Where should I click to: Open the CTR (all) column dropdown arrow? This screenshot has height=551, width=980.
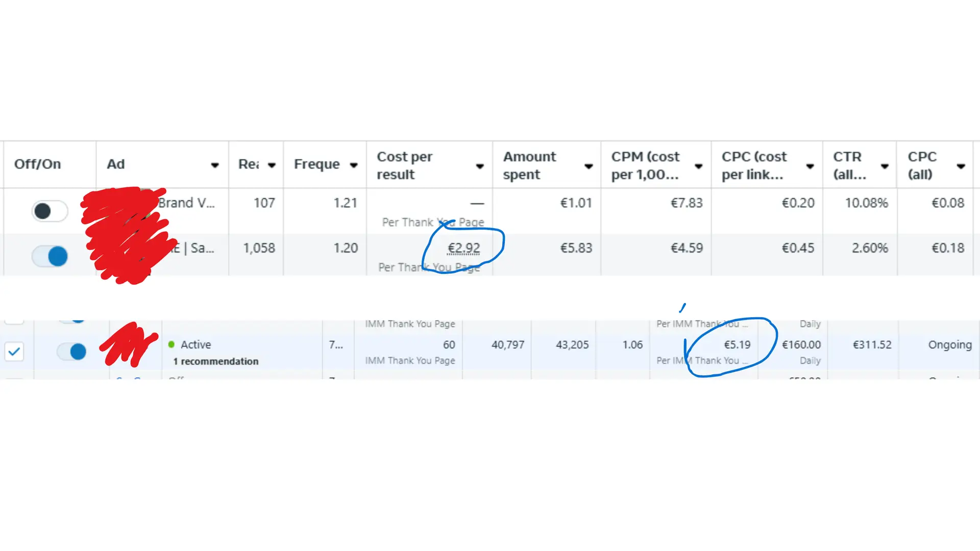click(885, 166)
